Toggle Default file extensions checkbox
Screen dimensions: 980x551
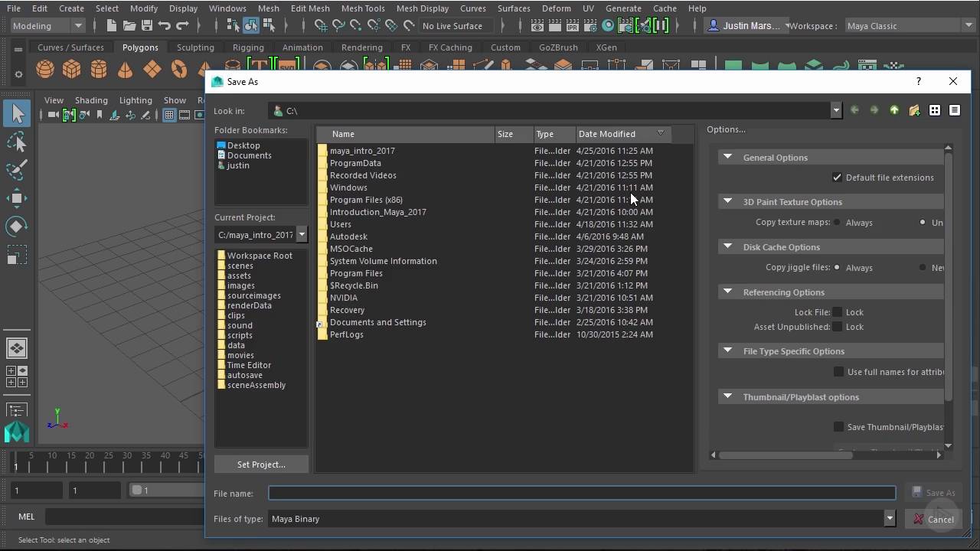[x=838, y=178]
